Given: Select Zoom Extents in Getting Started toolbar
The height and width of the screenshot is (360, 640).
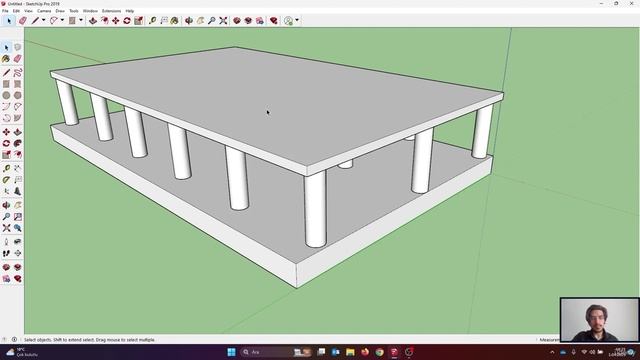Looking at the screenshot, I should coord(223,20).
